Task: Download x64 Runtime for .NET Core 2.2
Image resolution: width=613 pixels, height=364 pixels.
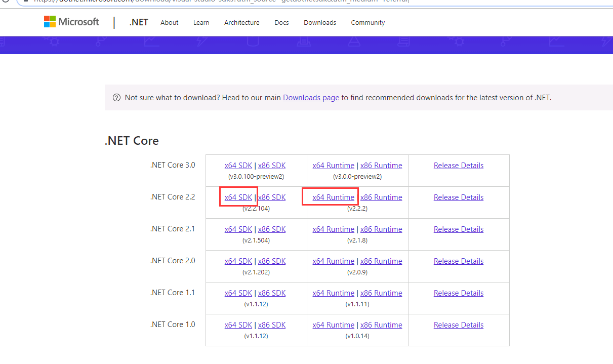Action: pyautogui.click(x=334, y=197)
